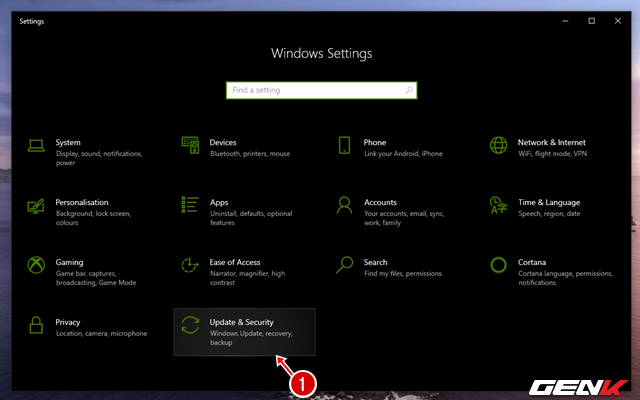Select the Accounts person icon
This screenshot has height=400, width=640.
click(x=344, y=205)
